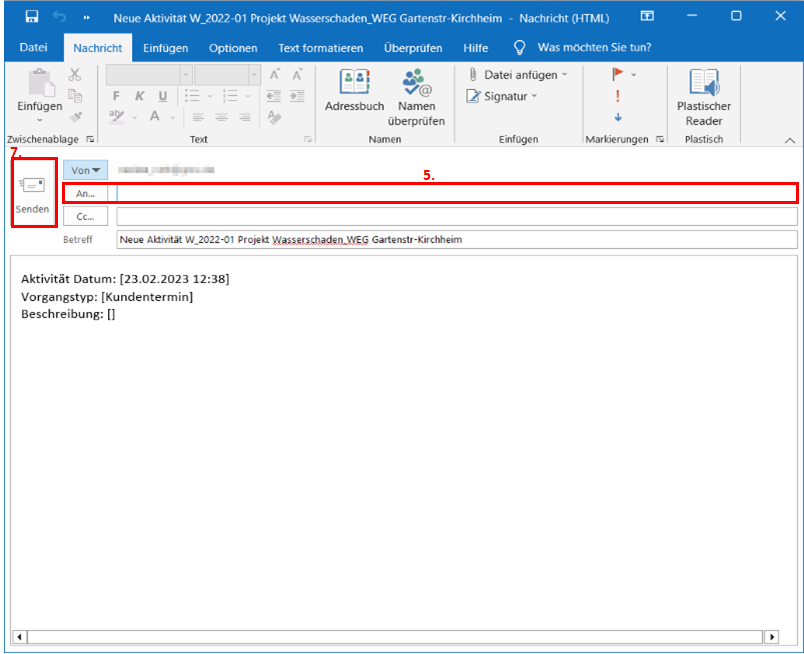Click the Cc... button
The image size is (804, 654).
pyautogui.click(x=85, y=216)
